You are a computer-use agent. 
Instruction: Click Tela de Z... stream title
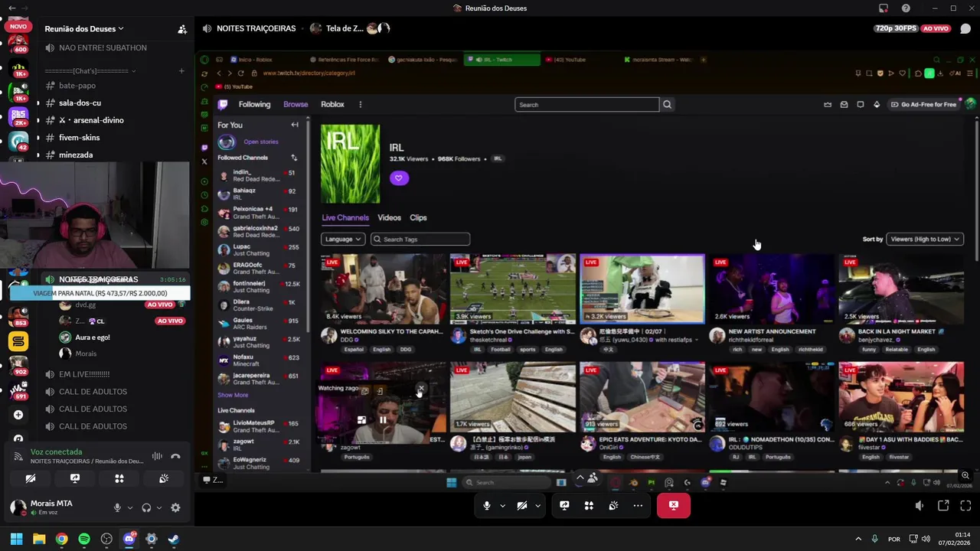pyautogui.click(x=345, y=28)
